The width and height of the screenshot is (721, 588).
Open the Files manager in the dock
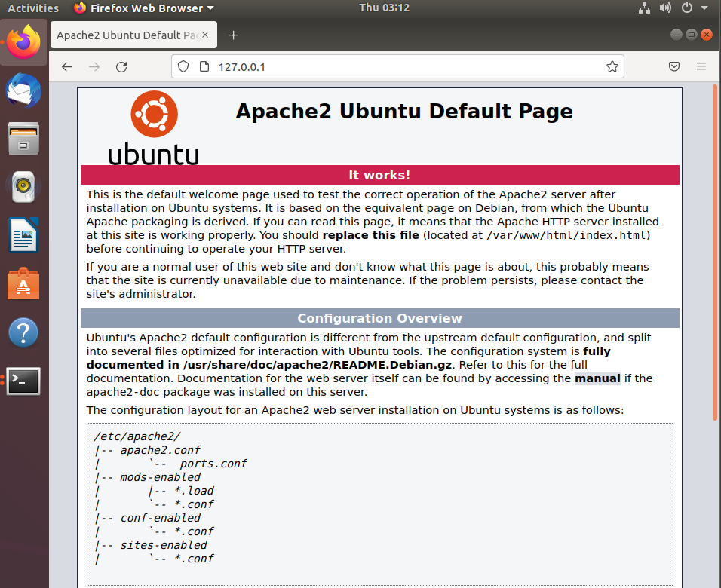[x=23, y=139]
